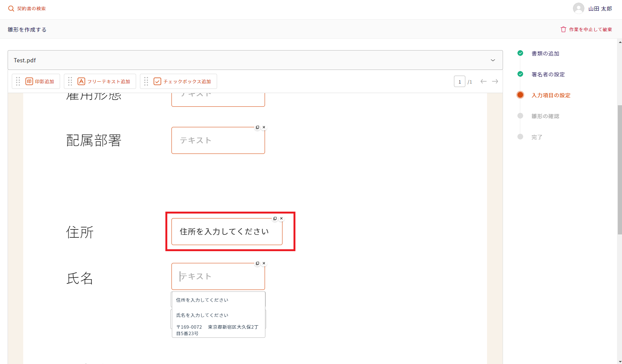
Task: Duplicate the 氏名 text field
Action: click(257, 263)
